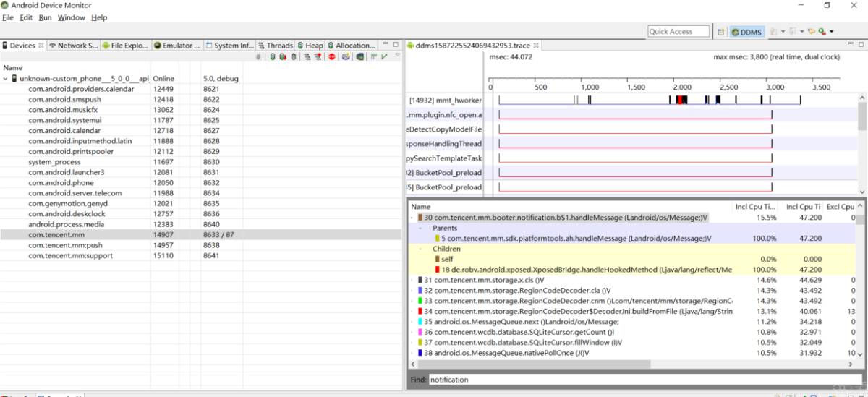Screen dimensions: 868x397
Task: Click the method profiling icon with red dot
Action: (x=319, y=56)
